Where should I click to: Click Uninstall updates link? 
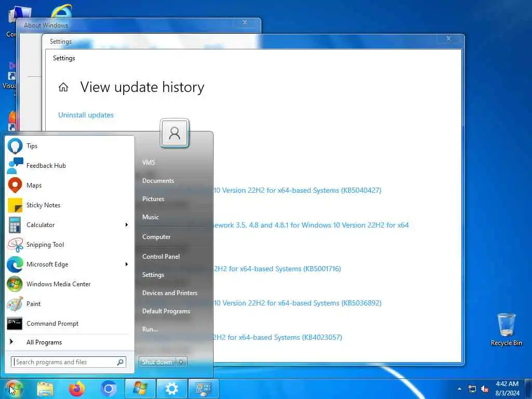coord(86,115)
